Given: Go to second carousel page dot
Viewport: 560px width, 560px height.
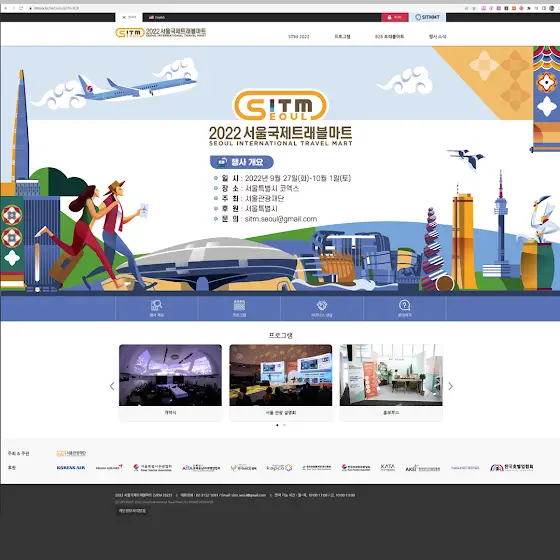Looking at the screenshot, I should pyautogui.click(x=284, y=425).
